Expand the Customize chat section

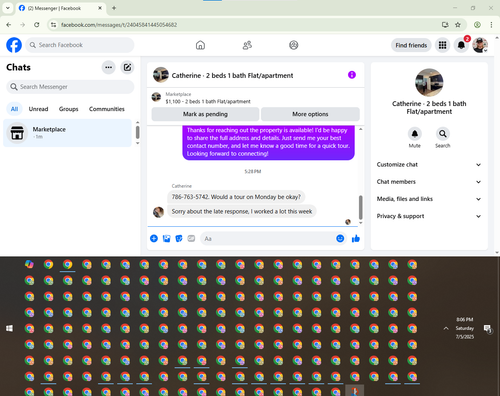click(429, 164)
